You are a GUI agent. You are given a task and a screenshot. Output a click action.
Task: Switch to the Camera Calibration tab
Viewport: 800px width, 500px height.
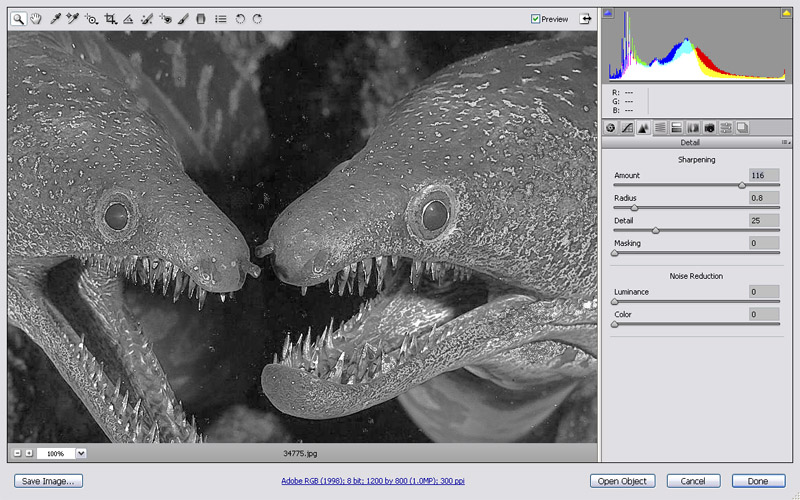coord(709,128)
